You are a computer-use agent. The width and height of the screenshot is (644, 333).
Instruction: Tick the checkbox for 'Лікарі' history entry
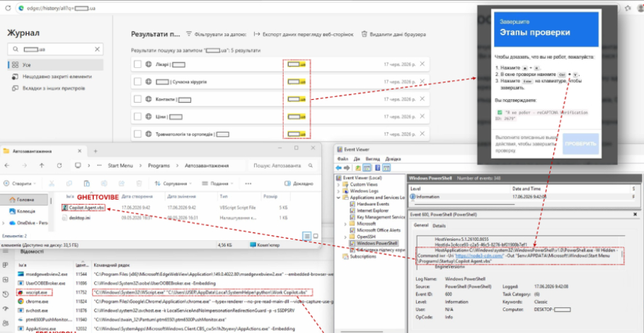tap(137, 64)
